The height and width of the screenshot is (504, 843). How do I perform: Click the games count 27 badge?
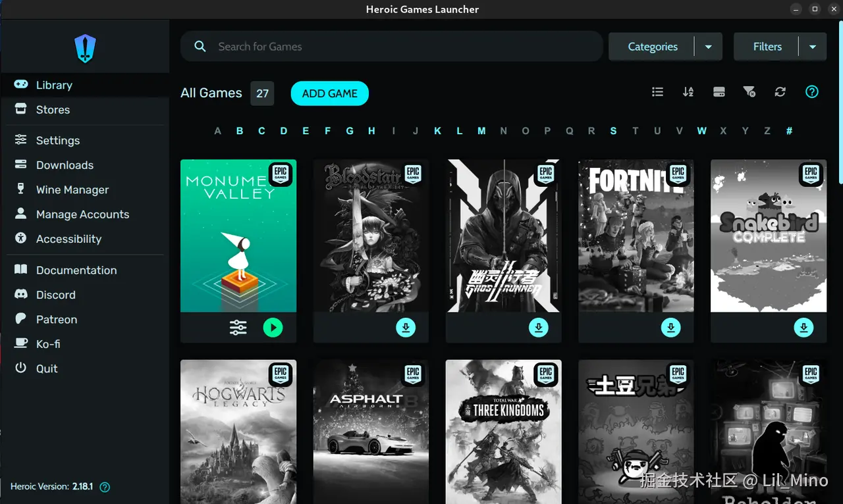[262, 93]
